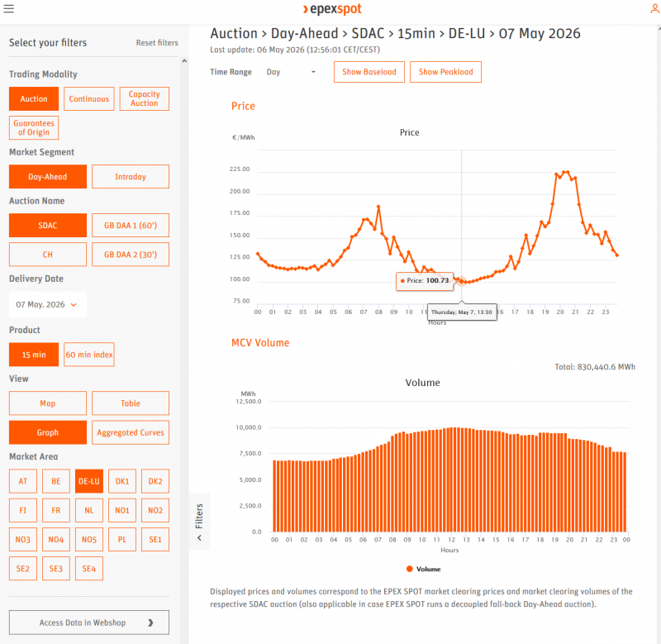Switch to Table view

131,403
